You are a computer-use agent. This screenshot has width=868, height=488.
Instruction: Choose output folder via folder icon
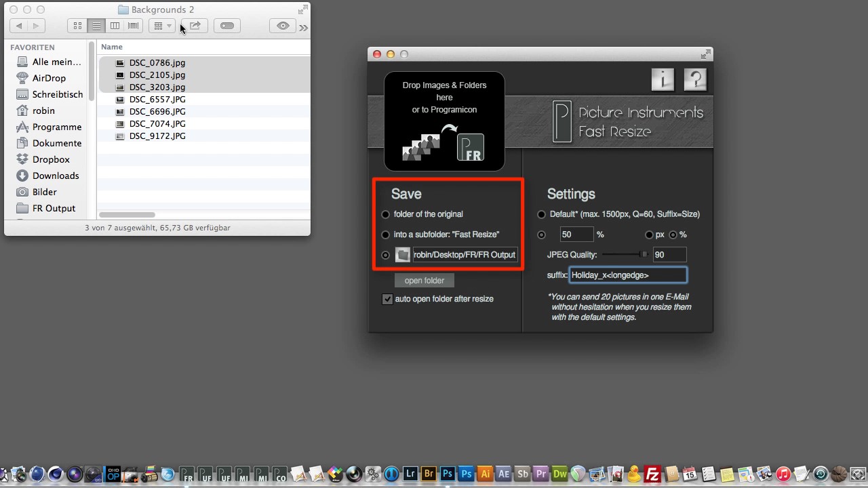(403, 255)
